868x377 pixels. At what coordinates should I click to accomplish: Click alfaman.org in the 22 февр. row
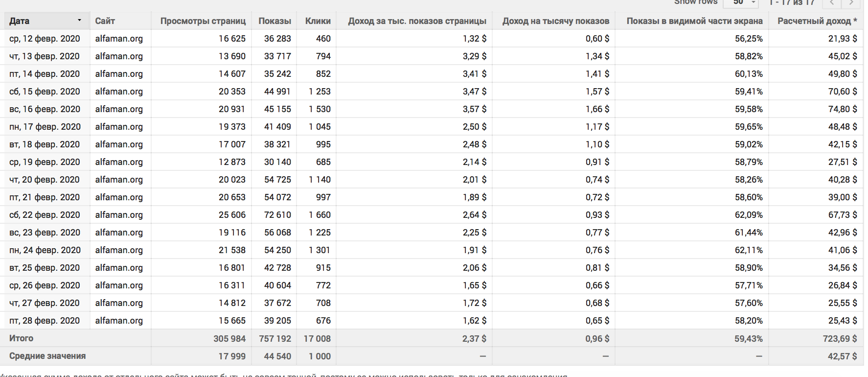[x=119, y=215]
